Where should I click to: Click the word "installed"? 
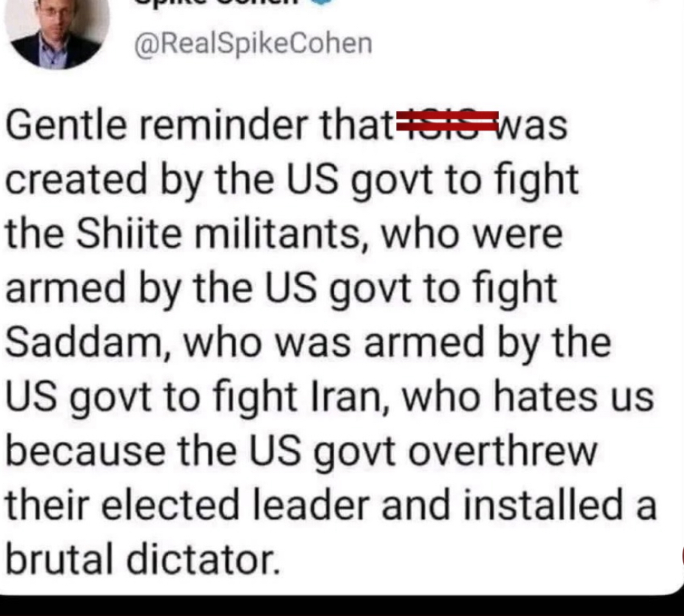[x=543, y=505]
